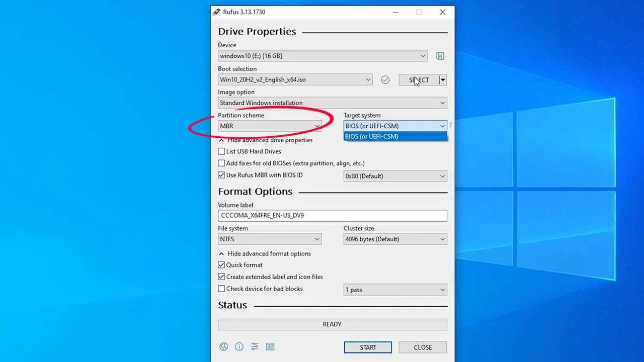Choose BIOS (or UEFI-CSM) from the list

click(395, 136)
